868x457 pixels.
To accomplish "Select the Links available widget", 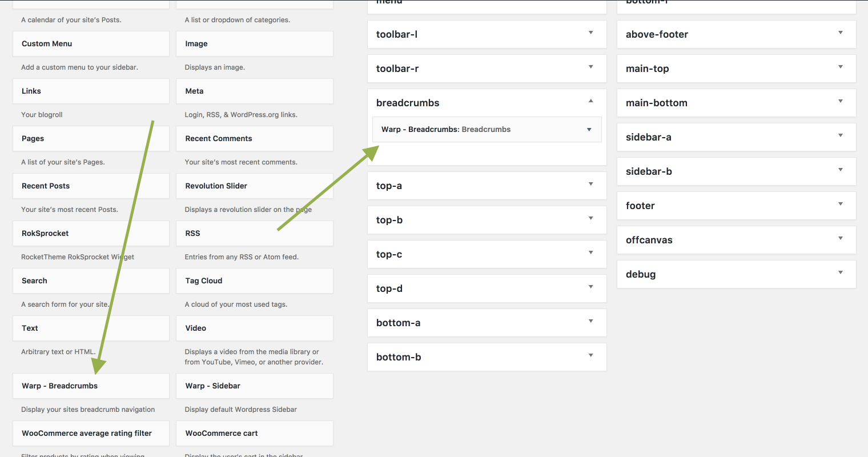I will tap(91, 91).
